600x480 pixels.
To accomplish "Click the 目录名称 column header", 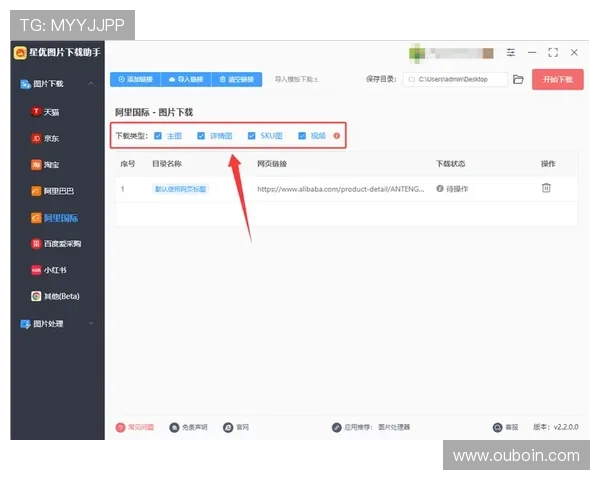I will point(167,164).
